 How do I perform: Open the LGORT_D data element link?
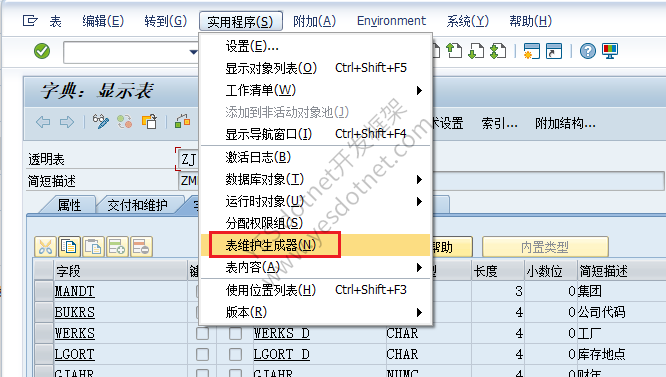coord(281,354)
